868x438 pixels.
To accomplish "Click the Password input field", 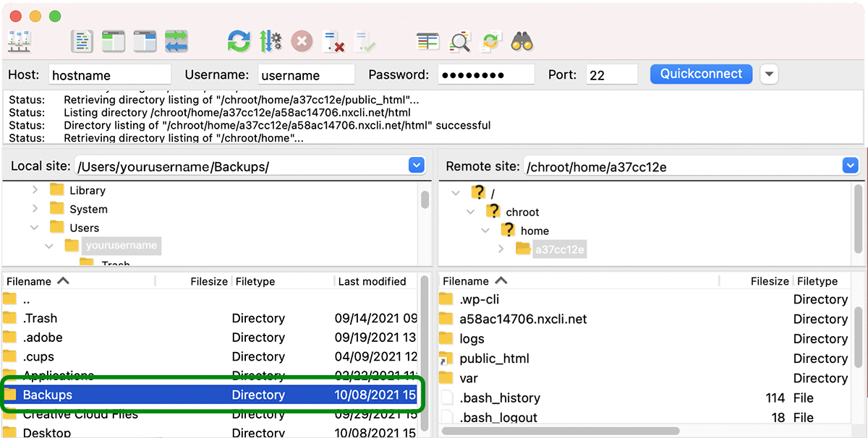I will click(x=486, y=74).
